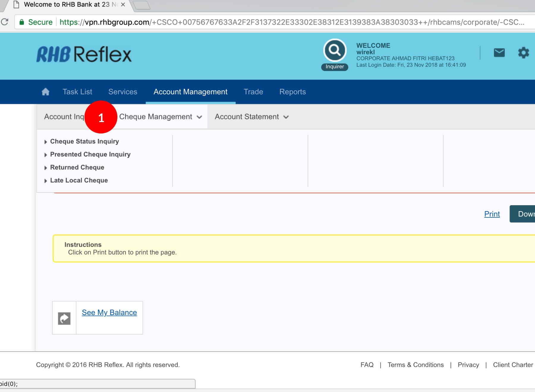The image size is (535, 392).
Task: Open the See My Balance link
Action: click(x=109, y=312)
